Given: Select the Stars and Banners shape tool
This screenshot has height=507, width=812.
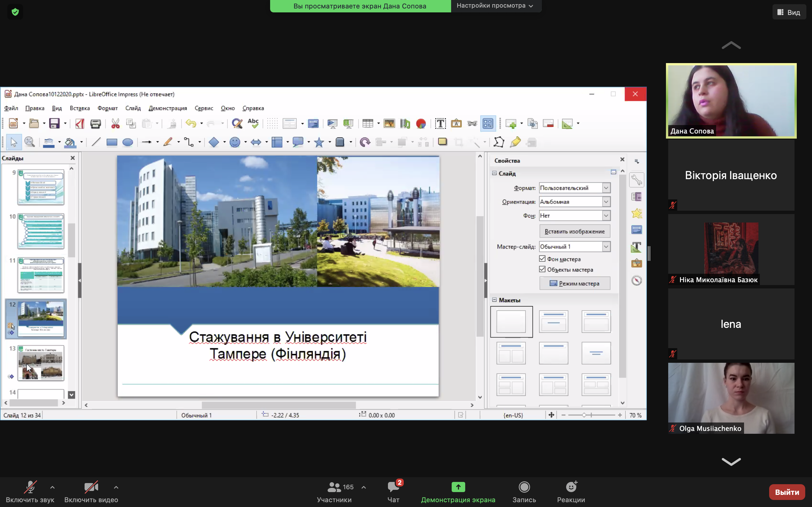Looking at the screenshot, I should [x=319, y=142].
